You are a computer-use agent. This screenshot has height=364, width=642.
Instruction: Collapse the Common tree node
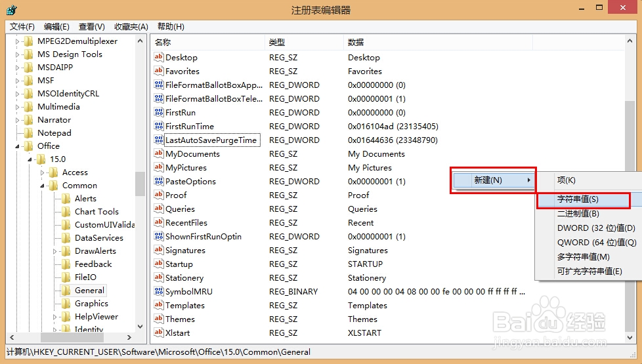[42, 186]
